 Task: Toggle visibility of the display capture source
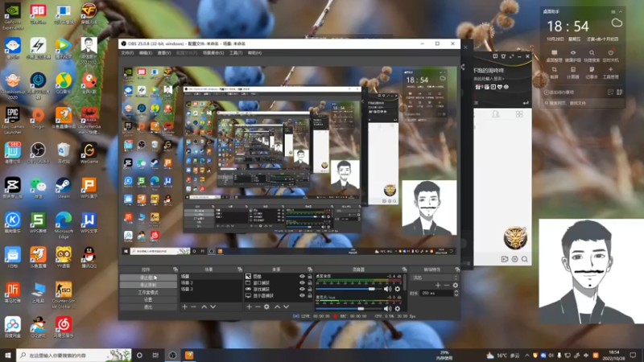pos(302,295)
